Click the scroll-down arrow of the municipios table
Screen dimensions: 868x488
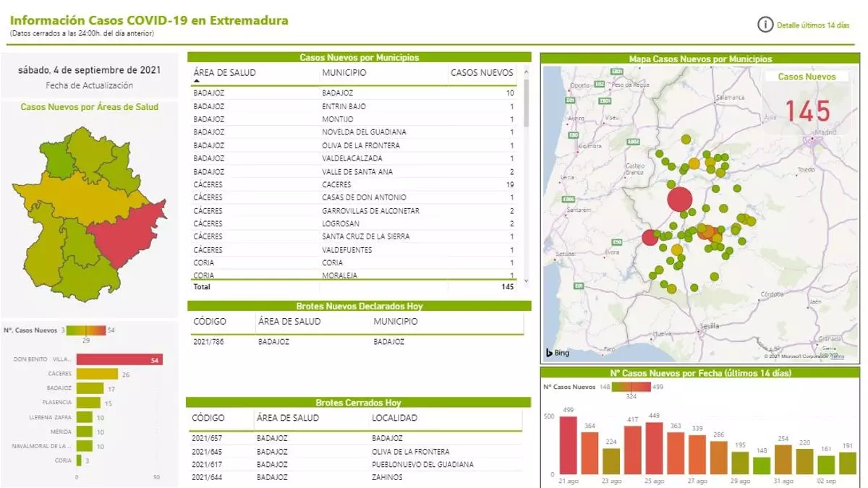tap(526, 281)
